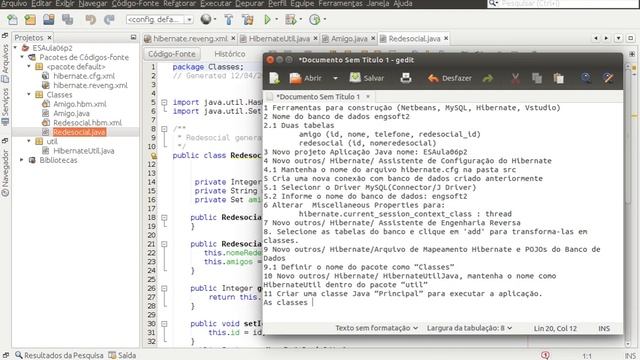
Task: Open the Refatorar menu
Action: [x=180, y=4]
